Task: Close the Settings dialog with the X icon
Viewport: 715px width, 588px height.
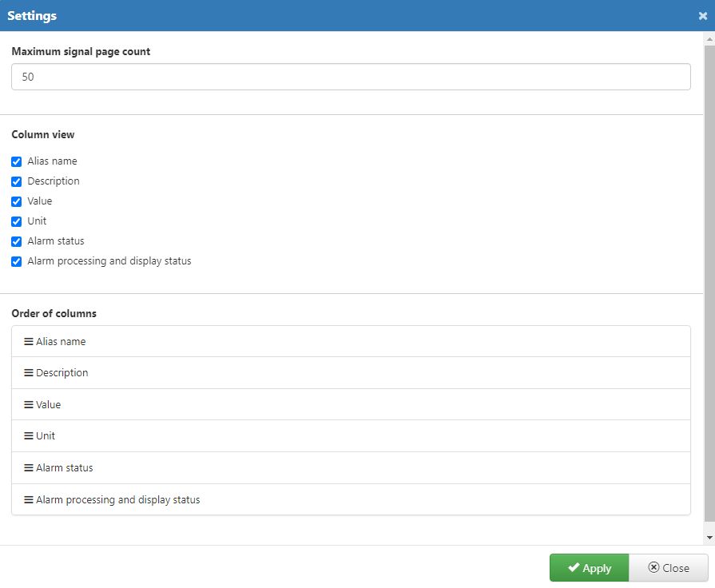Action: (703, 16)
